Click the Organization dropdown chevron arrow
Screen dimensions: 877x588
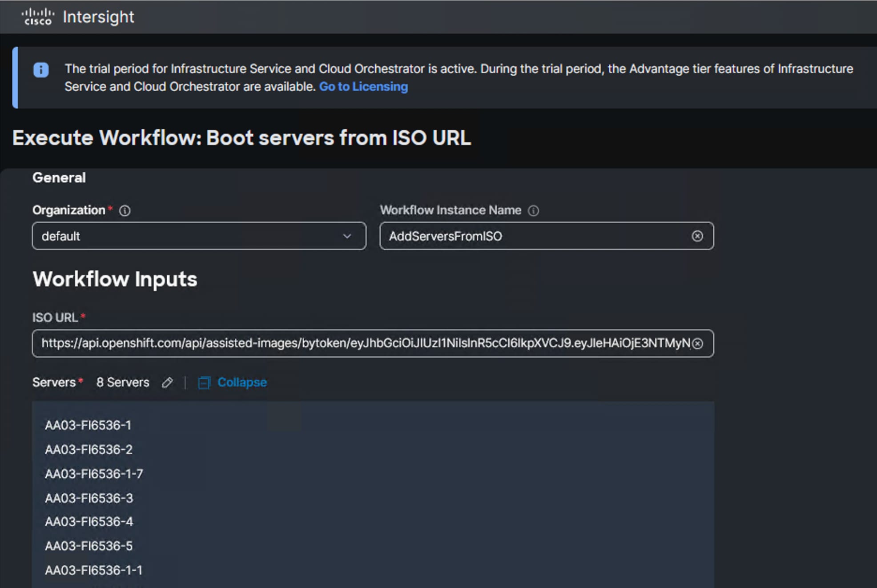347,236
